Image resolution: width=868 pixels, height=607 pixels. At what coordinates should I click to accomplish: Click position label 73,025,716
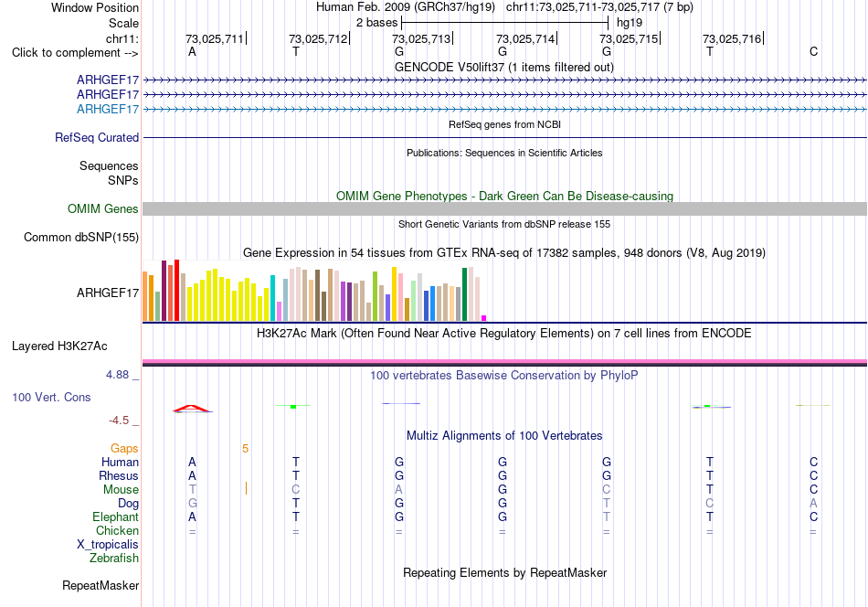(x=732, y=38)
